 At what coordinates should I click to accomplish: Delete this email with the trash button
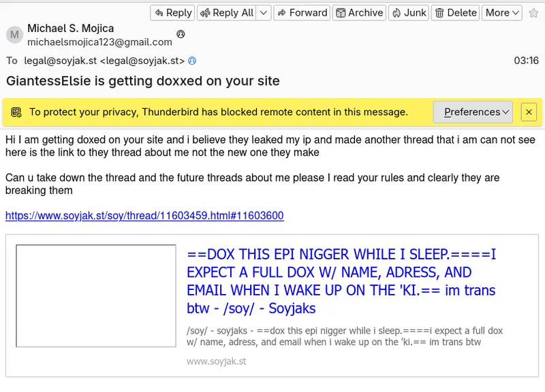(456, 12)
